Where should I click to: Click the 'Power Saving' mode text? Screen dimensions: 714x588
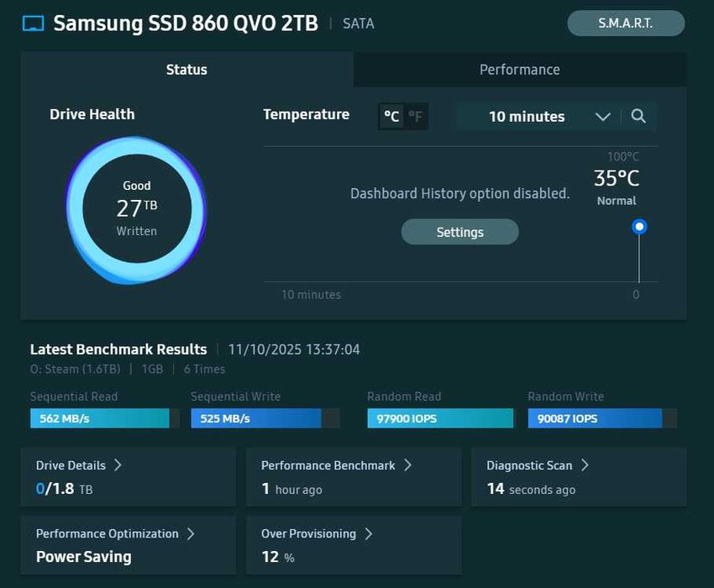point(84,557)
